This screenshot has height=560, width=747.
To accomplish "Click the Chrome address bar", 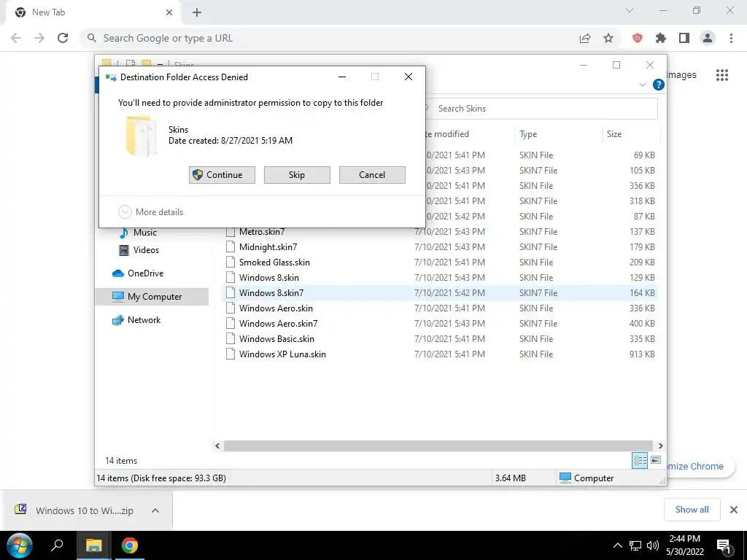I will point(329,38).
